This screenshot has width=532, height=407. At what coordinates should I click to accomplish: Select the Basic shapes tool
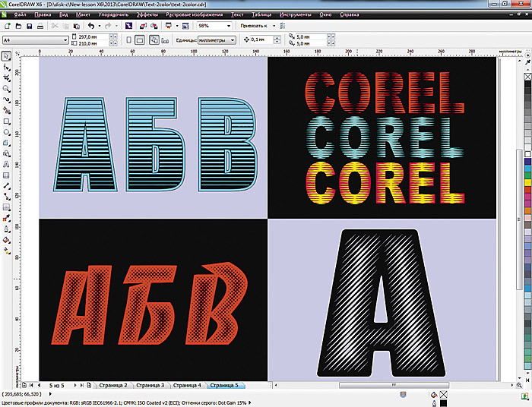pyautogui.click(x=6, y=154)
